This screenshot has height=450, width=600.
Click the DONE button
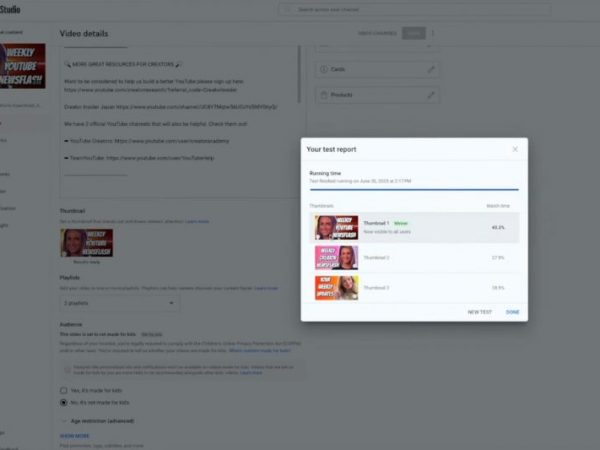512,312
